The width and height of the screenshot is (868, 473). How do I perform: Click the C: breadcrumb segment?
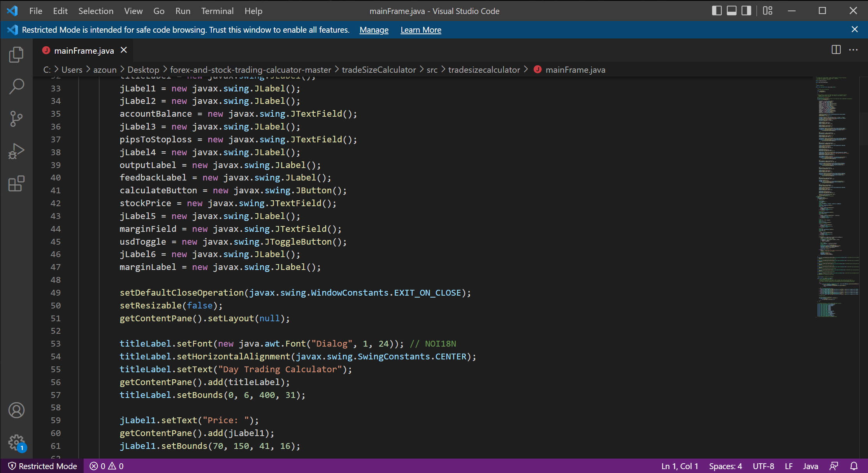click(47, 70)
